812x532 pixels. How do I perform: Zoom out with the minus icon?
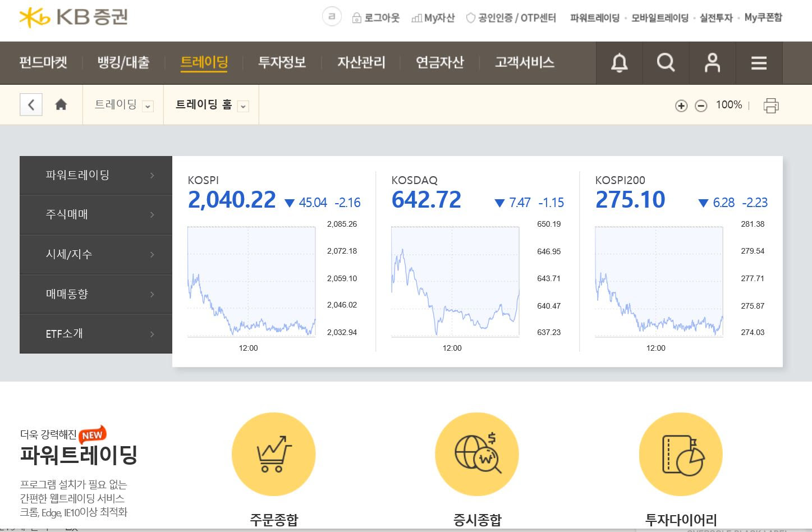[x=701, y=106]
